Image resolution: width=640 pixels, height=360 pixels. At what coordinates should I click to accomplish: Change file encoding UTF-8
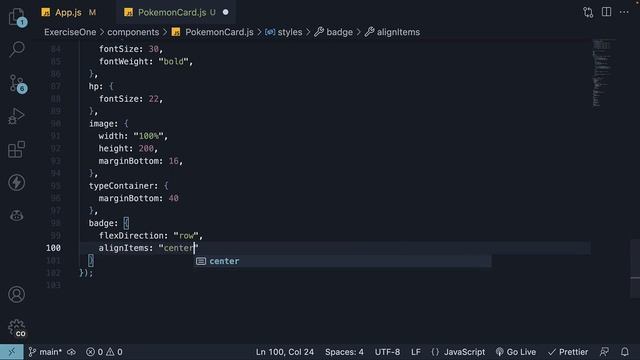387,352
